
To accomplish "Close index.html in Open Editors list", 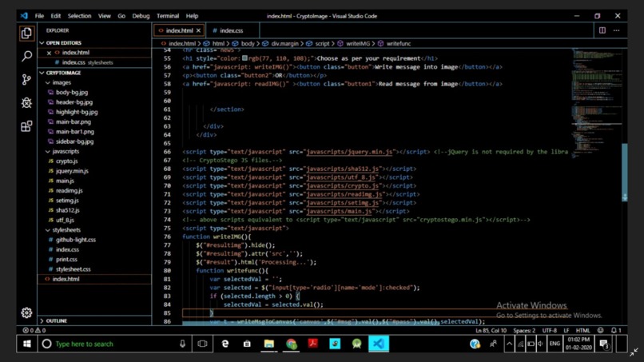I will (x=49, y=53).
